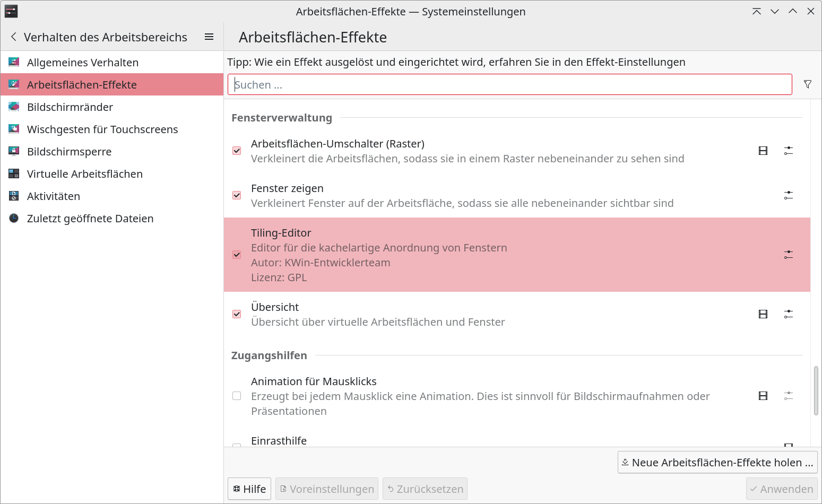Click the Bildschirmränder sidebar icon
The width and height of the screenshot is (822, 504).
pyautogui.click(x=14, y=107)
